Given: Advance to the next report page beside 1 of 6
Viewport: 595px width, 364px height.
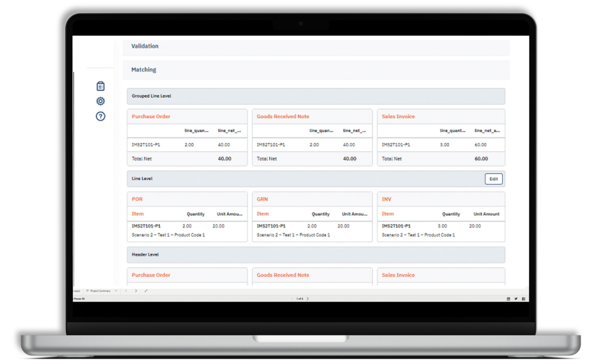Looking at the screenshot, I should (308, 299).
